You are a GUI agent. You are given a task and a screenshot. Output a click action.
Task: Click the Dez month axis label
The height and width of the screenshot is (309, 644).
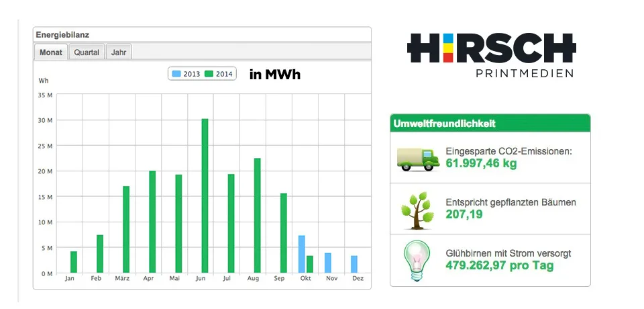358,279
